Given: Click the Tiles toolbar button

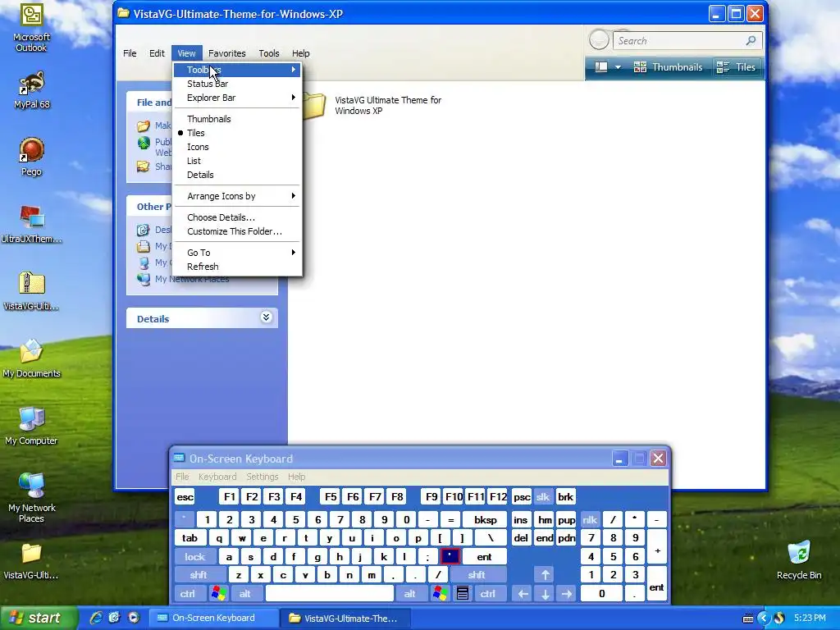Looking at the screenshot, I should [x=736, y=67].
